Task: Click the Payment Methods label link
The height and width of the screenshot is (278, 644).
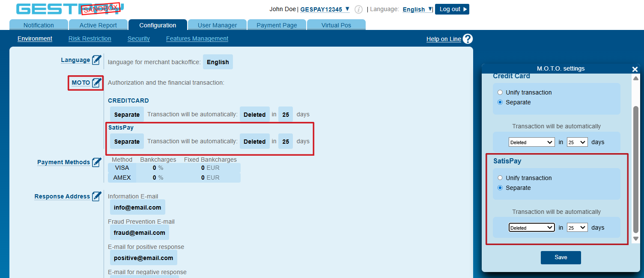Action: (63, 162)
